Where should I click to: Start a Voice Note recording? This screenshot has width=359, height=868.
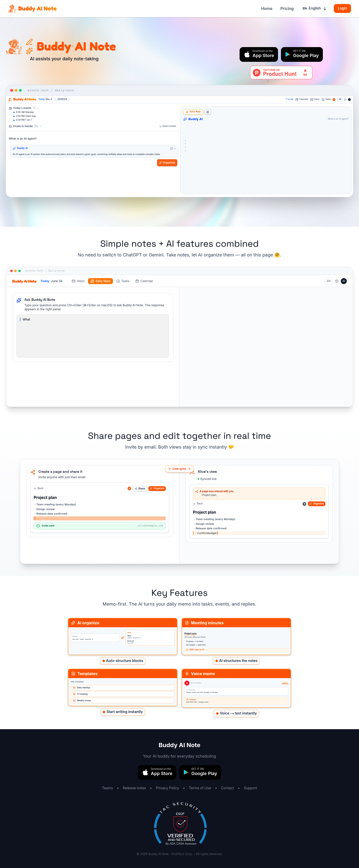click(x=193, y=112)
